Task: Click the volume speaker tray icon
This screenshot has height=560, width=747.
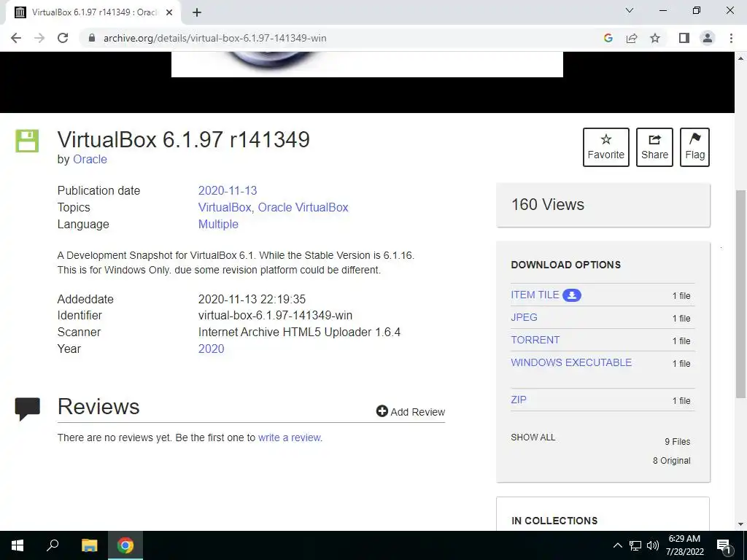Action: click(653, 545)
